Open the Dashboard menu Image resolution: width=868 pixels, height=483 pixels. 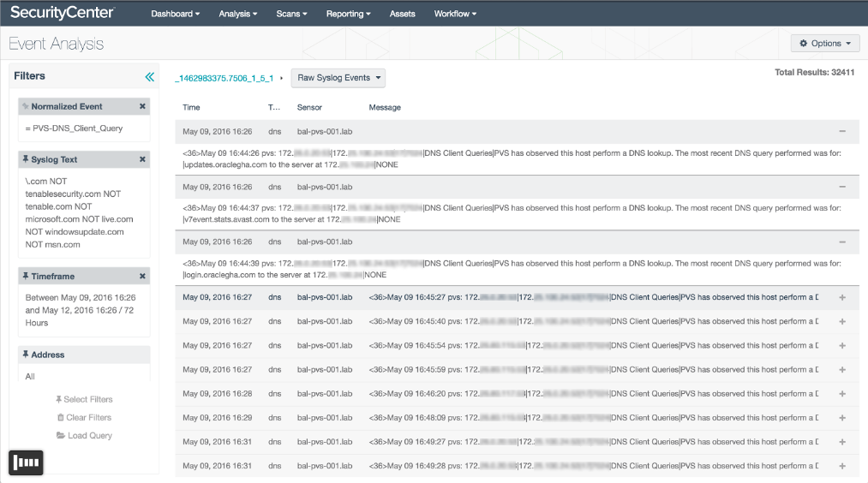tap(175, 14)
